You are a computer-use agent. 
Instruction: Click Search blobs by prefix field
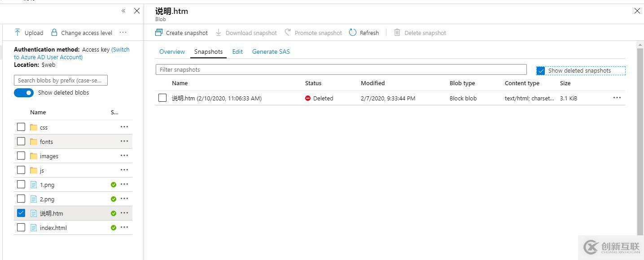click(61, 80)
